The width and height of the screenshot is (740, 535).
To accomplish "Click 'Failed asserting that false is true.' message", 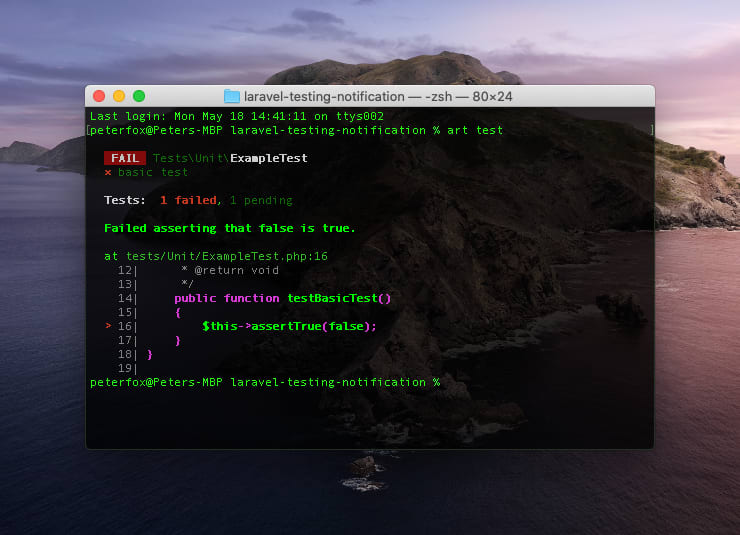I will [x=229, y=228].
